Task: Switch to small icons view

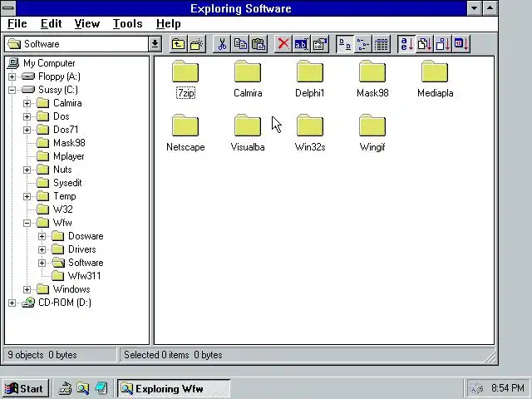Action: [363, 44]
